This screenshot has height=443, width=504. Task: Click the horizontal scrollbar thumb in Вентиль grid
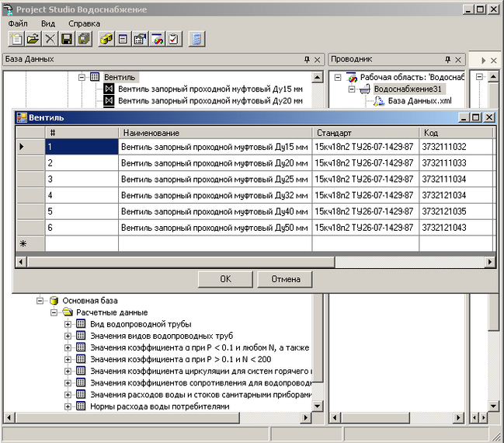181,262
